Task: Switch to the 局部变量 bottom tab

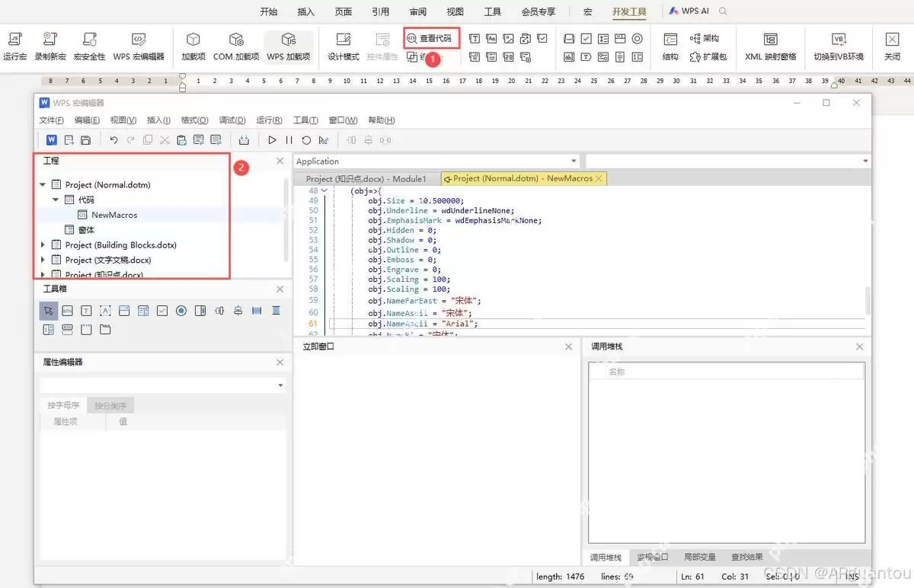Action: [x=699, y=558]
